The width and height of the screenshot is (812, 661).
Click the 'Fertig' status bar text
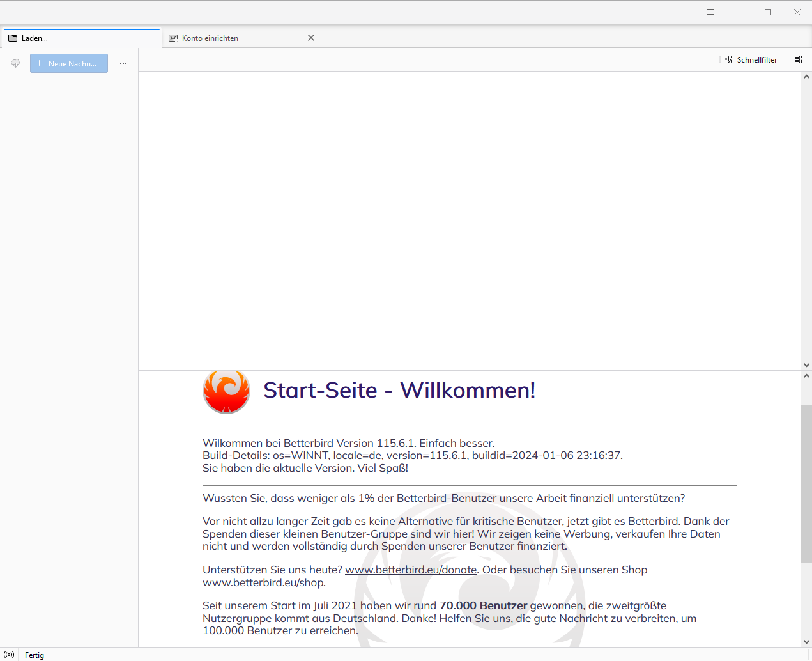tap(34, 655)
